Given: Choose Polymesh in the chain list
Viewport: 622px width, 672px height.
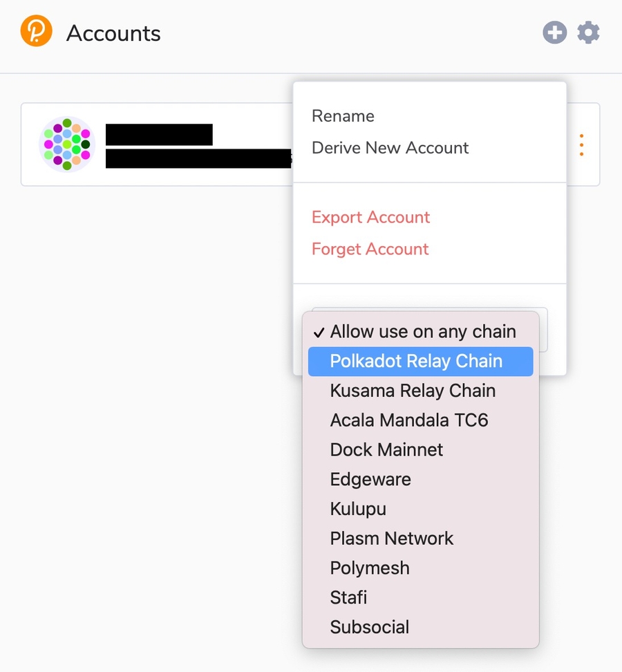Looking at the screenshot, I should [x=370, y=568].
